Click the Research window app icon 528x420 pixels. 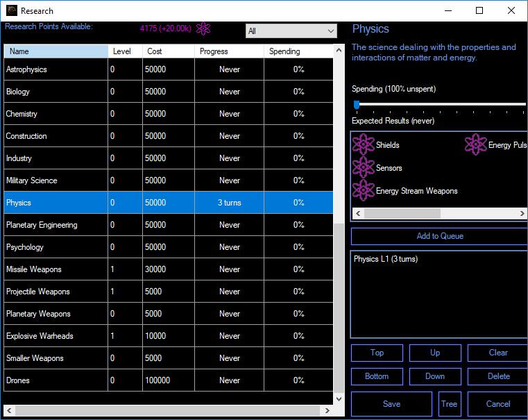pyautogui.click(x=12, y=10)
